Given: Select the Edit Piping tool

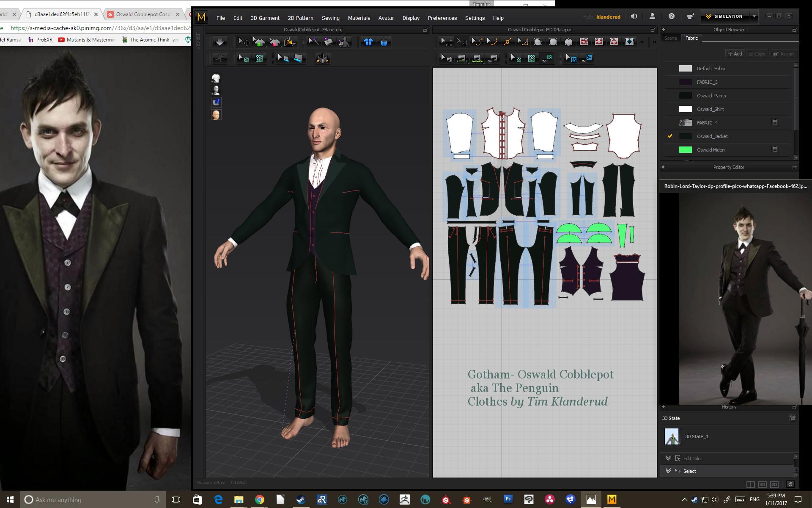Looking at the screenshot, I should (x=283, y=58).
